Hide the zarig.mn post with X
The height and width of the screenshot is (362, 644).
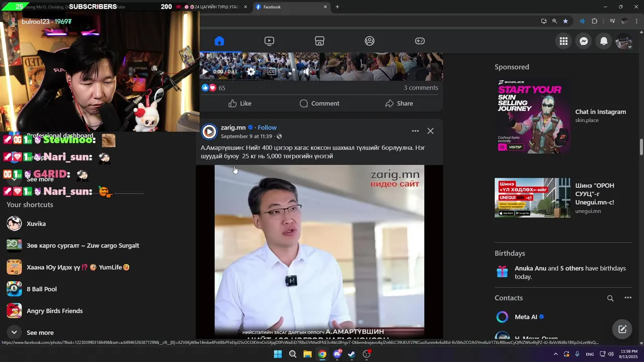[x=430, y=131]
